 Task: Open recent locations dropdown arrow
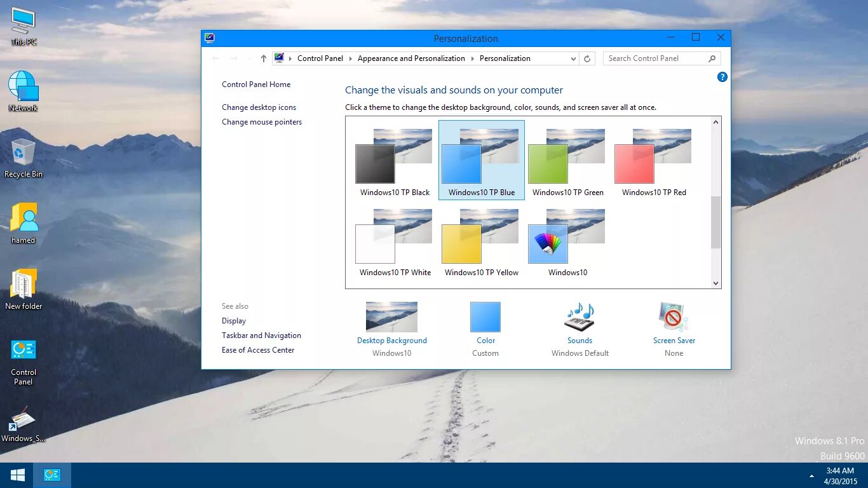click(248, 58)
